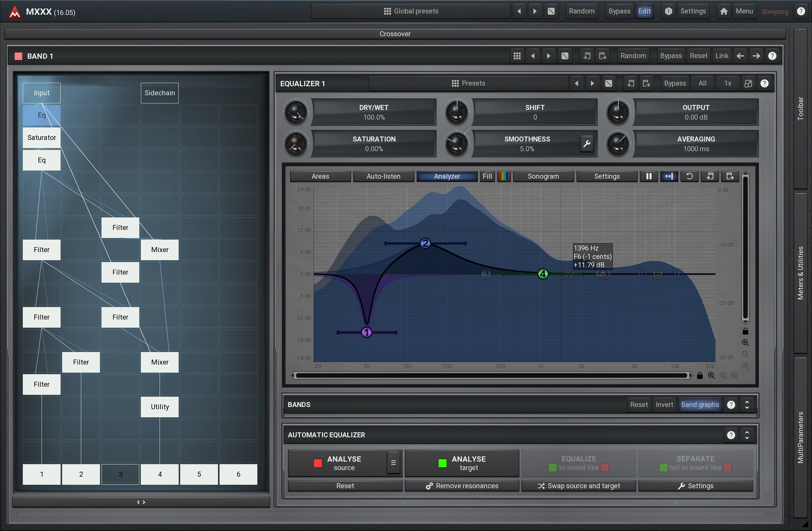Click the Equalizer 1 popup window icon
This screenshot has width=812, height=531.
point(748,84)
